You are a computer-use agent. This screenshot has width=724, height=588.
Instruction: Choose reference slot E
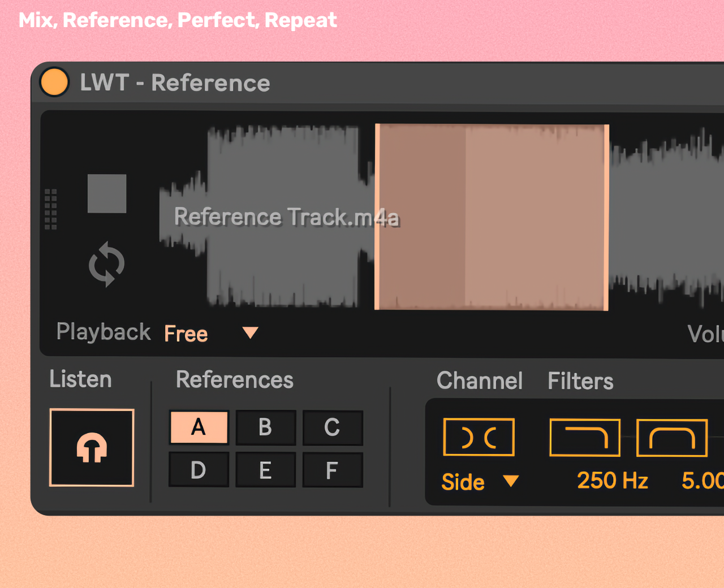(265, 470)
